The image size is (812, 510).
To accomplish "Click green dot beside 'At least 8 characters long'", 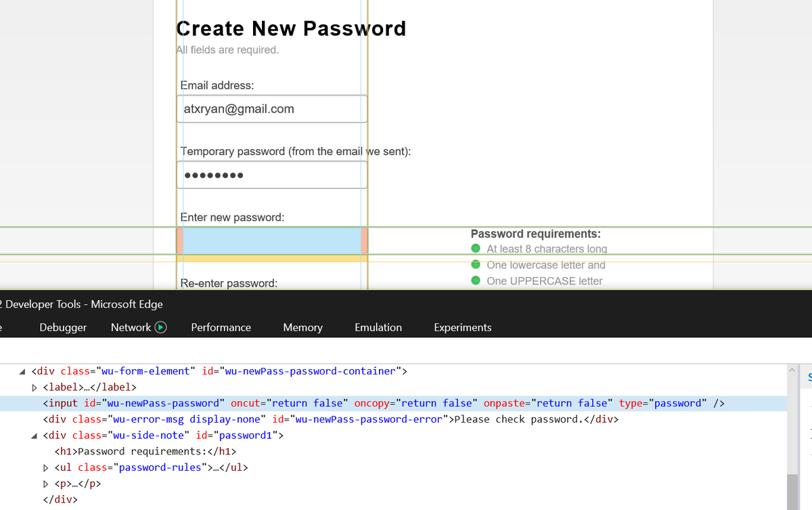I will click(x=476, y=249).
